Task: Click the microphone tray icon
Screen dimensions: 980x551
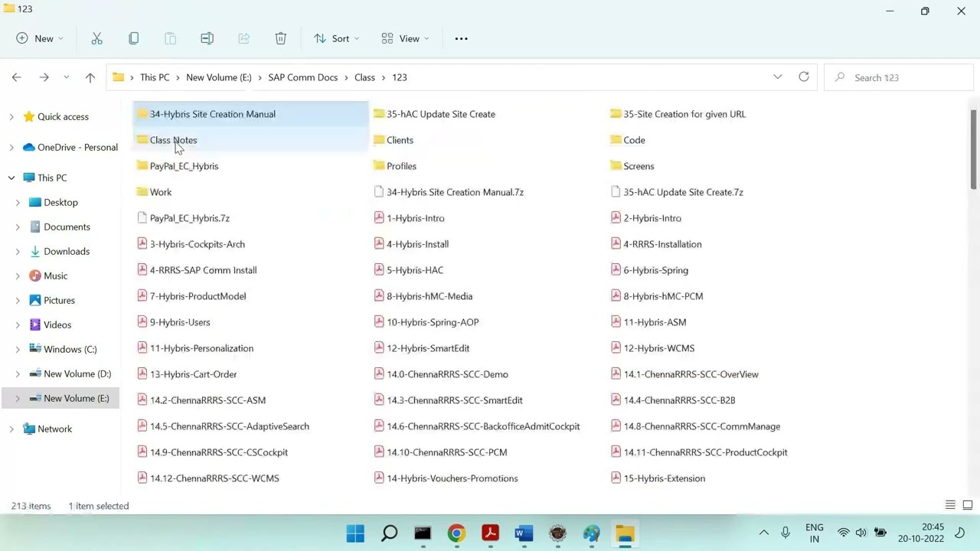Action: pos(785,533)
